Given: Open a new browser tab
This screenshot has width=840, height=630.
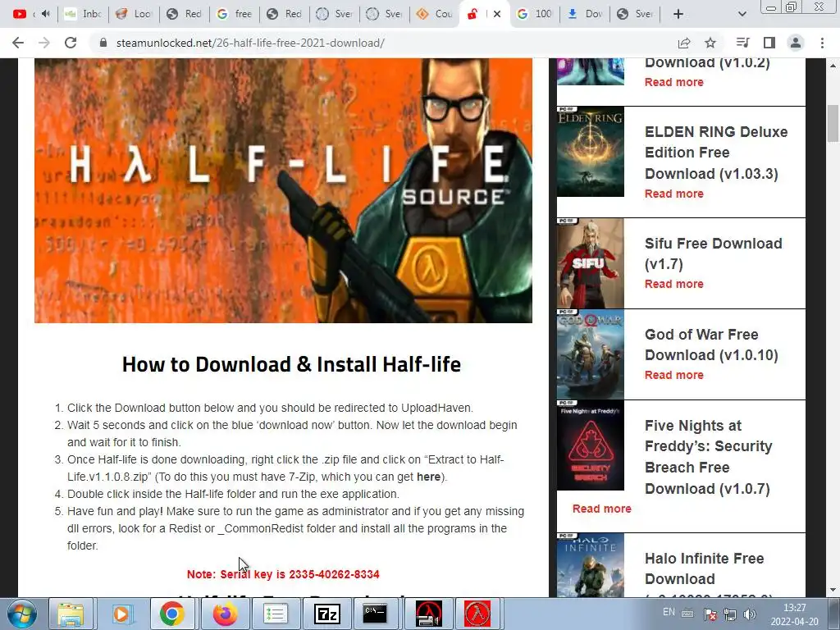Looking at the screenshot, I should tap(678, 14).
